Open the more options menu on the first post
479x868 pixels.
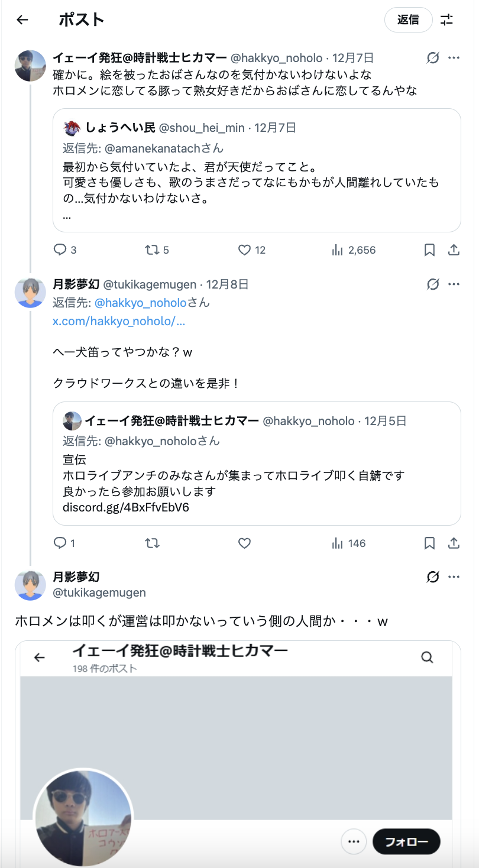click(x=454, y=58)
